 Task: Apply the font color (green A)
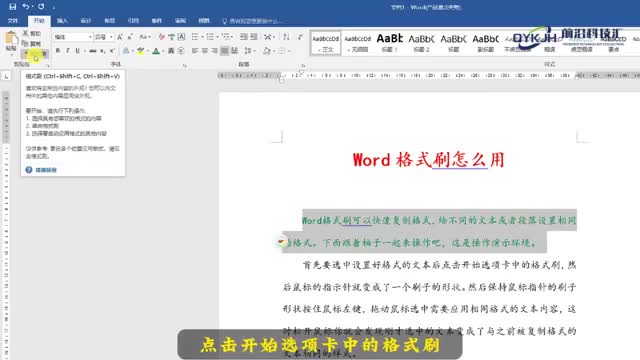tap(156, 51)
